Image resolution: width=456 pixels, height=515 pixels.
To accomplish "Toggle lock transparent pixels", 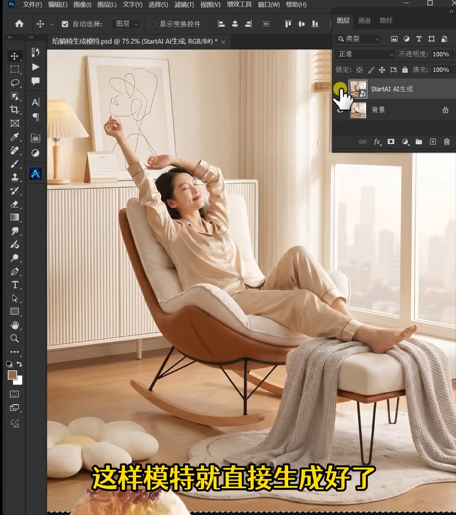I will (x=359, y=70).
